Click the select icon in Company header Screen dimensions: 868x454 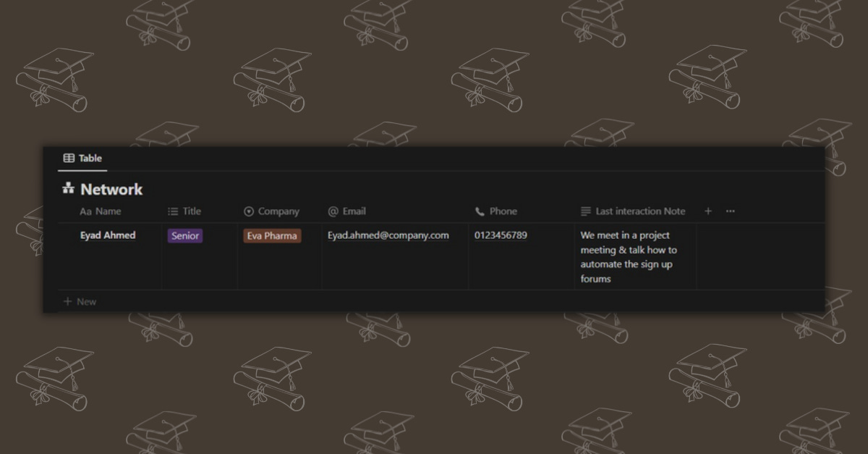249,211
